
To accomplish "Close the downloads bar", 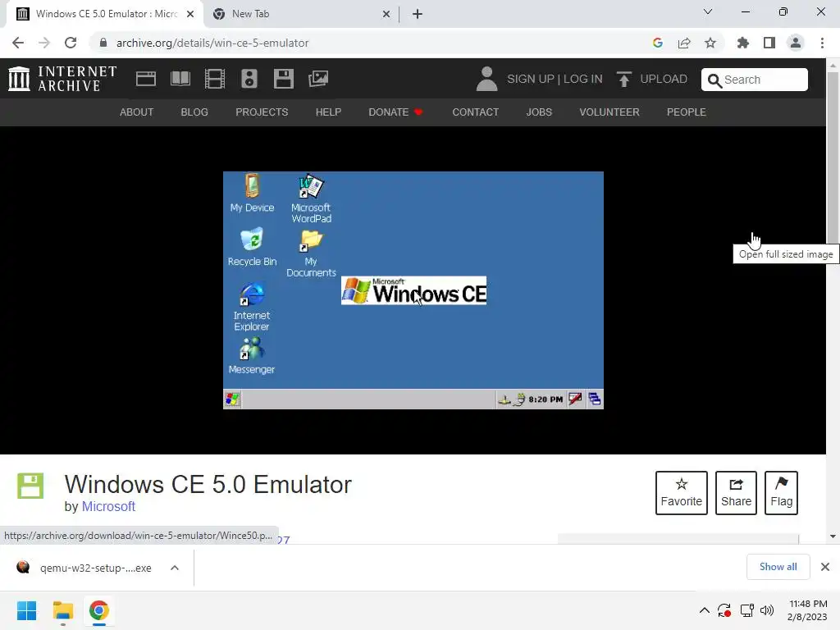I will pos(825,567).
